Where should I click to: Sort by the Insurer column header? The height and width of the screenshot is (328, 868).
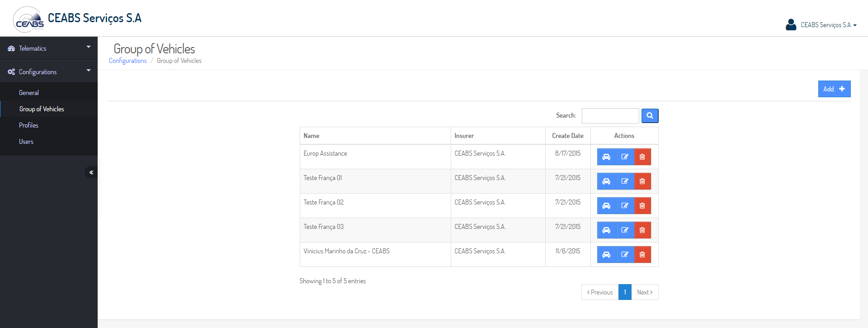point(498,136)
